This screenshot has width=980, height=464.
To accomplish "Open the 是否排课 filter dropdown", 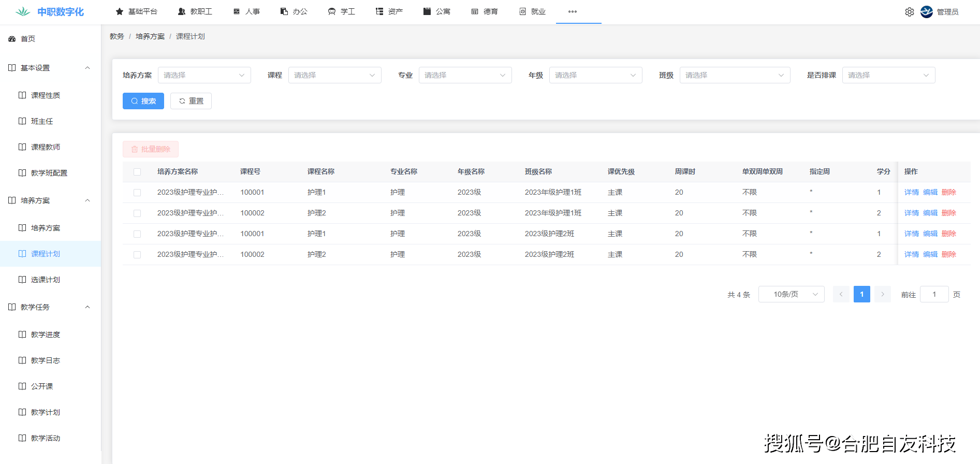I will pyautogui.click(x=889, y=75).
